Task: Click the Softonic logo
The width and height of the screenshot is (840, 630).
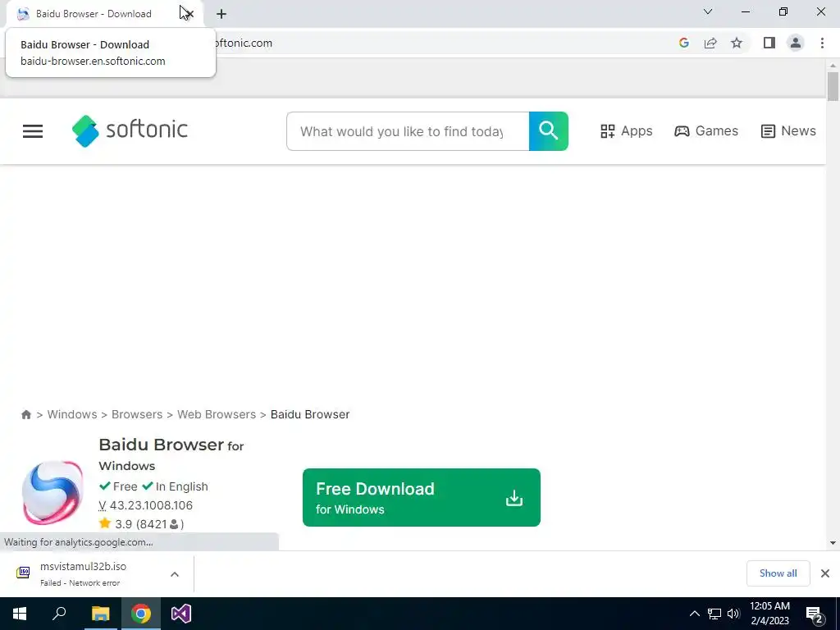Action: click(x=130, y=130)
